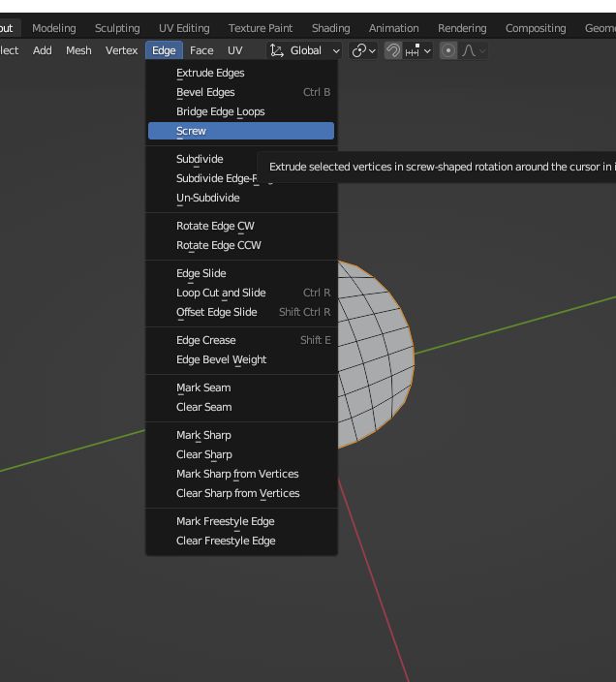Switch to the Animation workspace tab

tap(394, 28)
